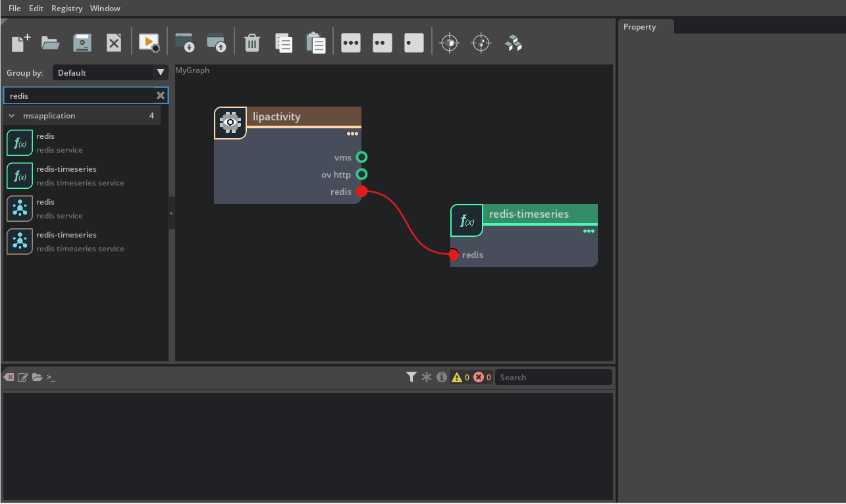Close the current graph using the X document icon
Viewport: 846px width, 504px height.
[114, 43]
